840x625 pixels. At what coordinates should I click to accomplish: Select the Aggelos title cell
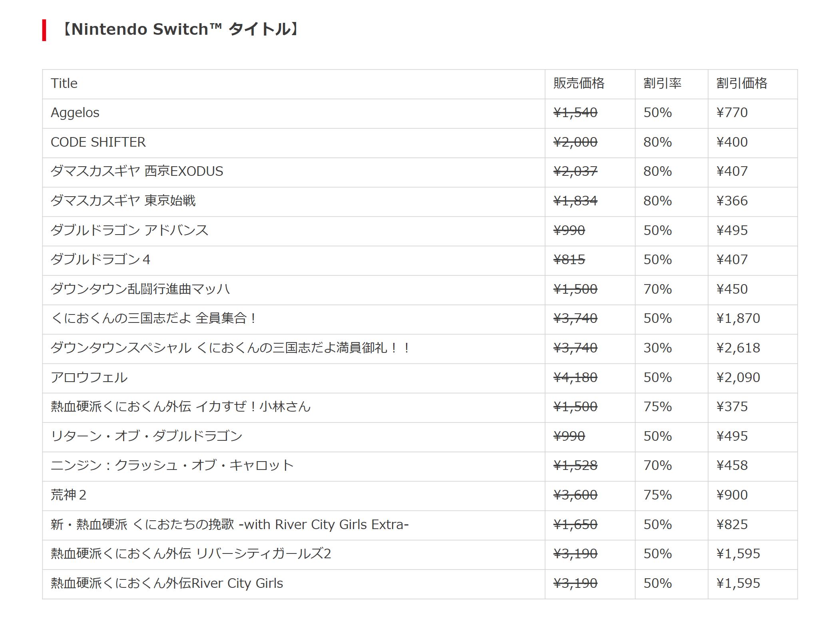click(x=75, y=113)
